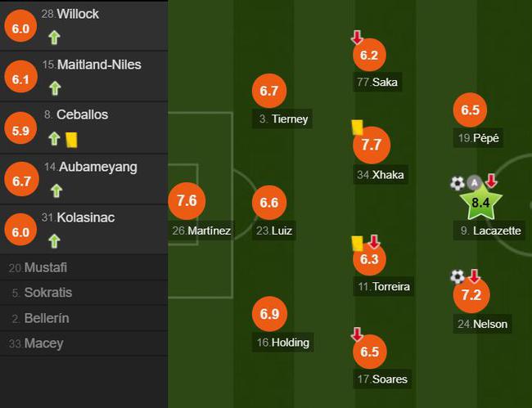
Task: Click Willock's green sub-on arrow
Action: 54,38
